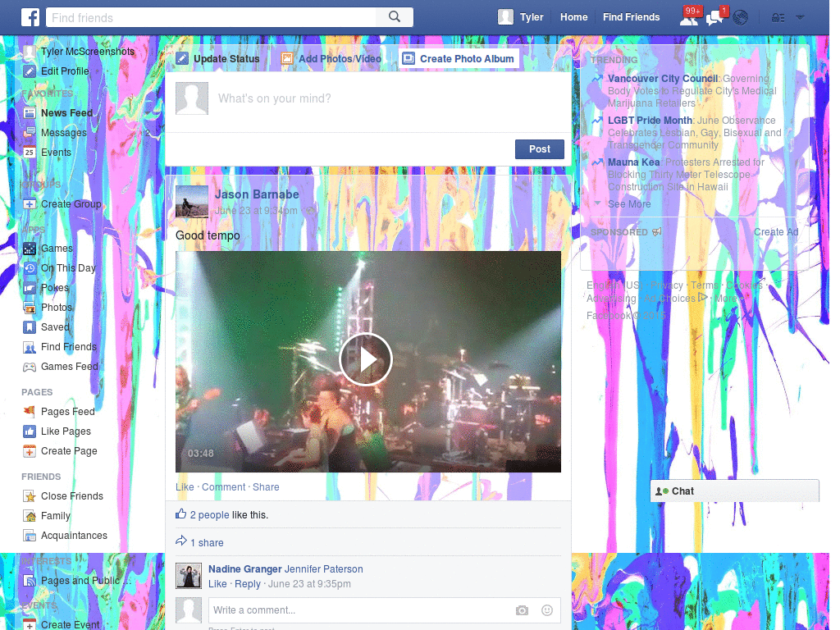Click the Create Group plus icon

[30, 204]
